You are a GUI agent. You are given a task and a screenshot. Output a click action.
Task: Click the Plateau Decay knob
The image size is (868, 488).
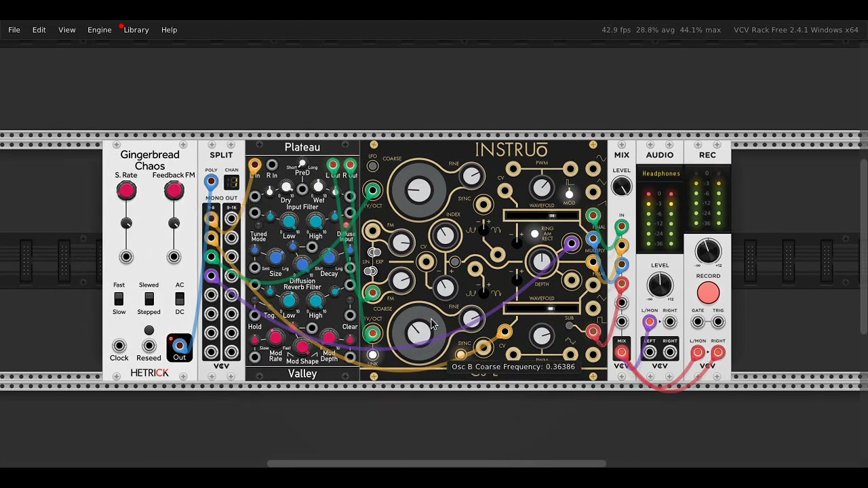[329, 257]
